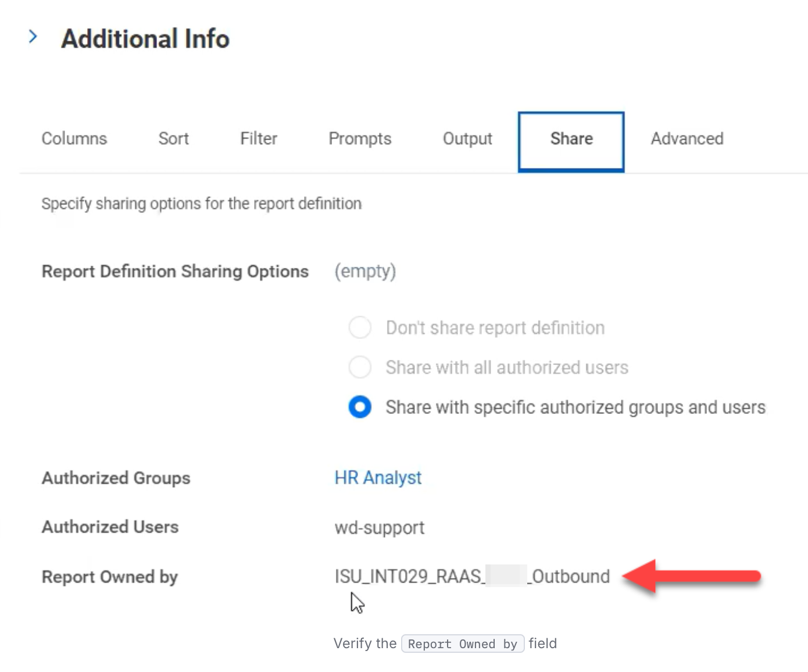Open the Output tab
The image size is (808, 672).
pos(467,139)
